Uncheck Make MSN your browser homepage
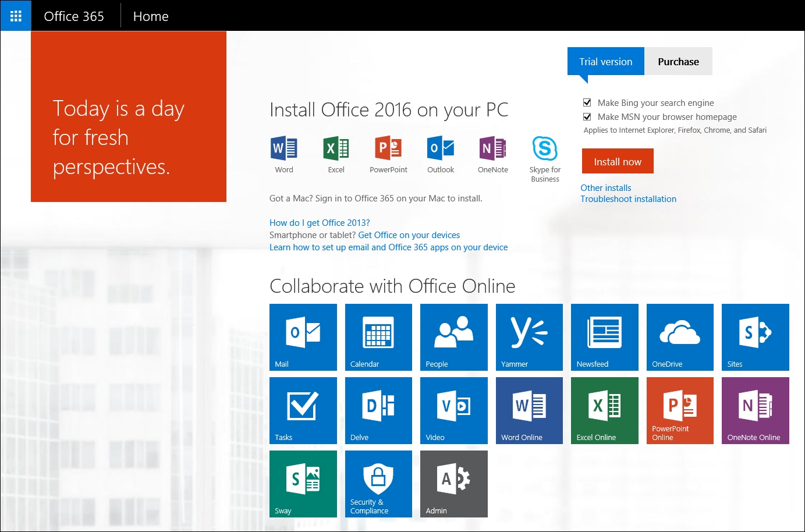 point(587,116)
